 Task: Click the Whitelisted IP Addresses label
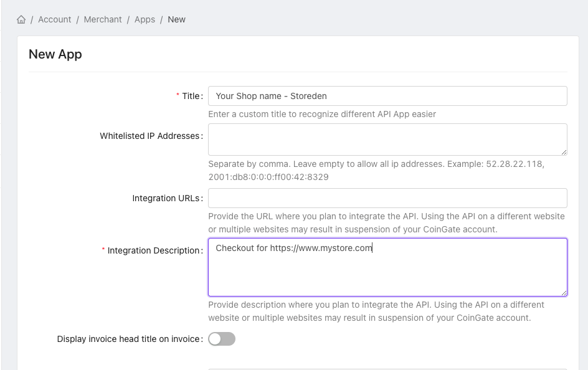click(149, 136)
